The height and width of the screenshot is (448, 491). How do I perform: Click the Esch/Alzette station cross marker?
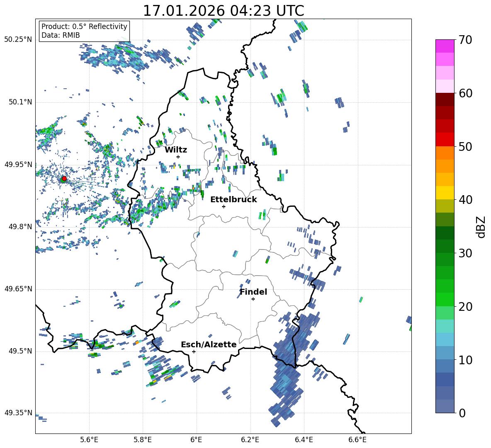pos(194,351)
